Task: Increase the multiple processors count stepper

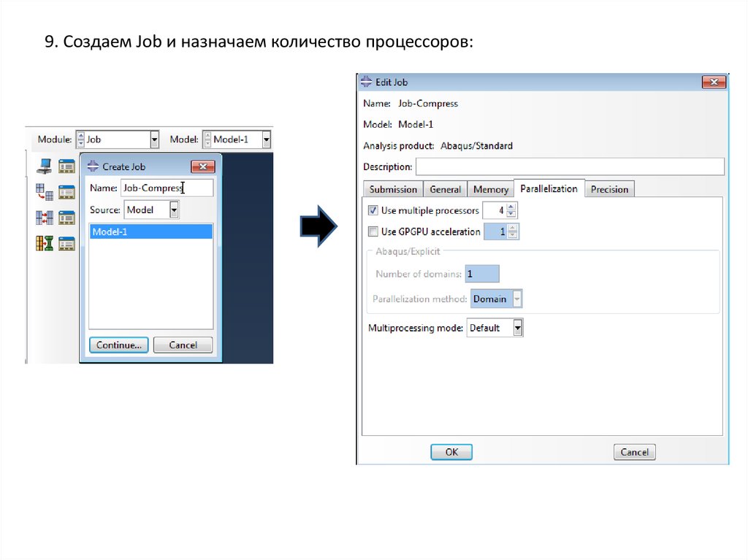Action: point(511,207)
